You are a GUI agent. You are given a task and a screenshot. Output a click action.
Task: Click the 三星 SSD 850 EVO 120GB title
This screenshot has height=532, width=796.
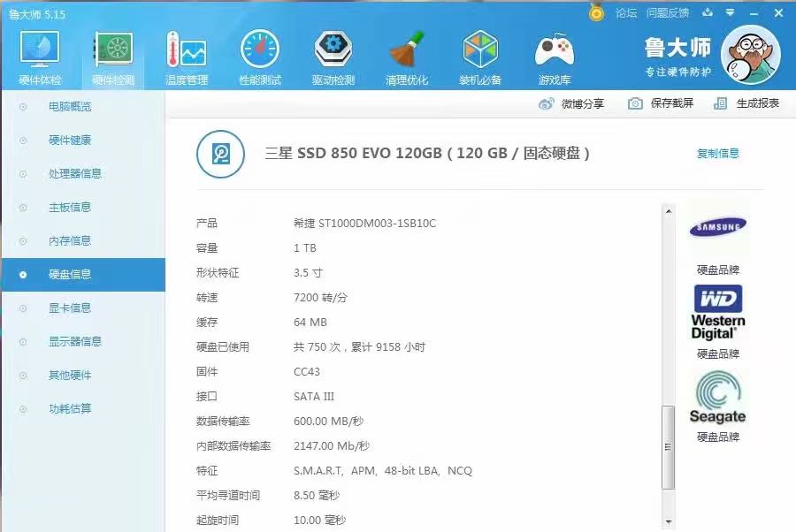pyautogui.click(x=427, y=153)
